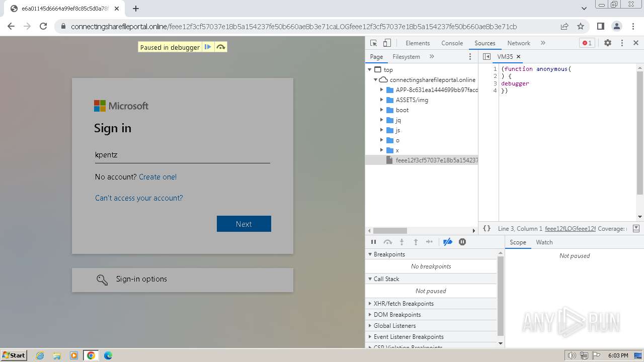The height and width of the screenshot is (362, 644).
Task: Follow the Create one! link
Action: [157, 177]
